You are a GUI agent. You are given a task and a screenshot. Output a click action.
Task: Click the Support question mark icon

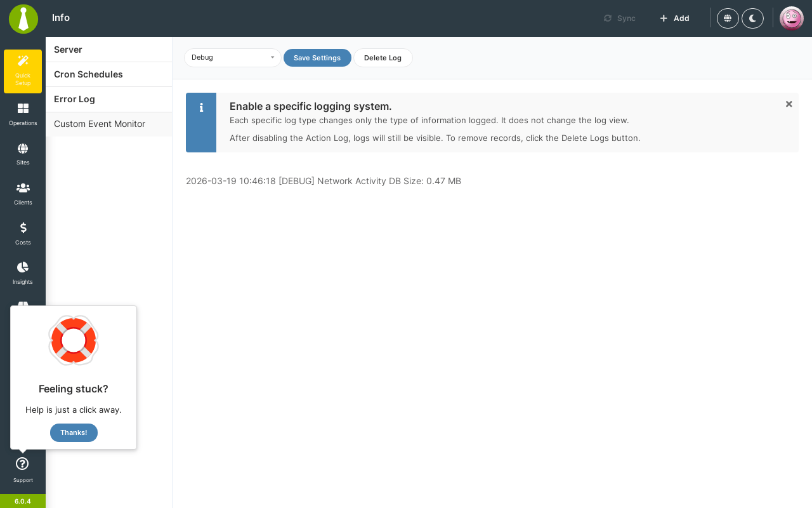coord(22,464)
